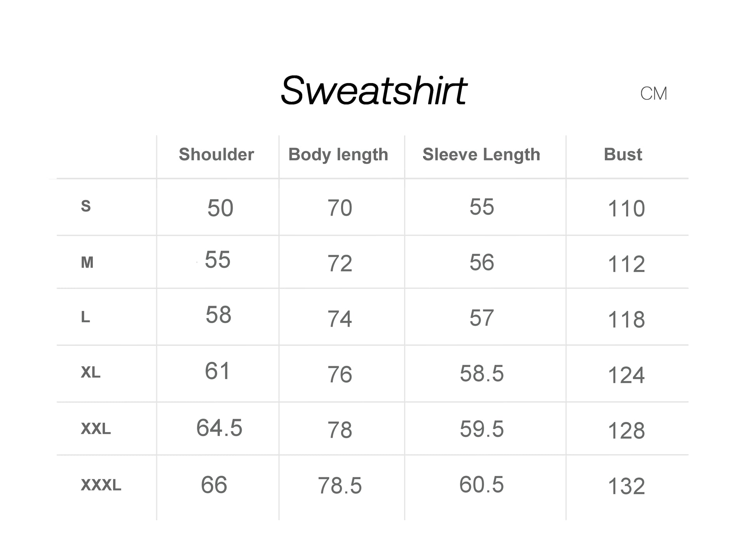This screenshot has height=560, width=756.
Task: Click the M size row label
Action: point(87,263)
